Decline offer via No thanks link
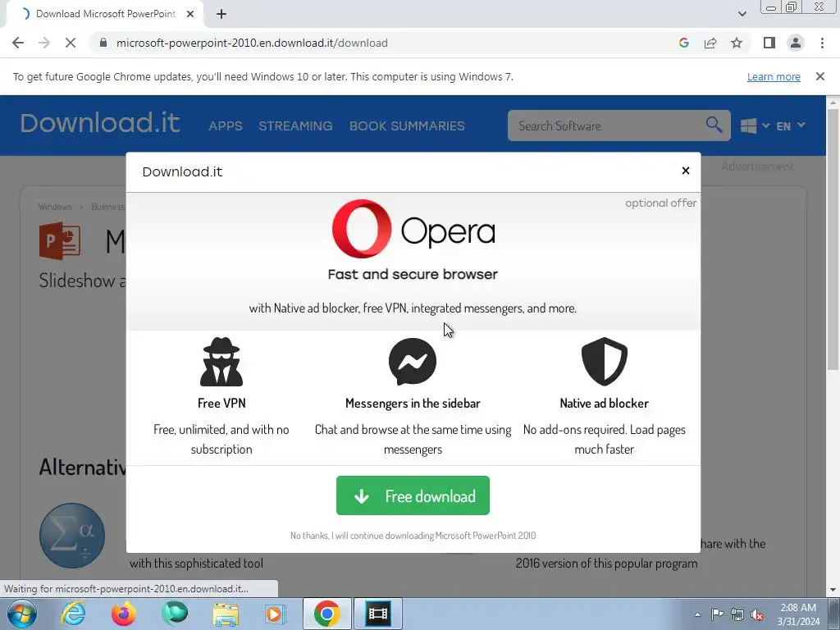 point(413,535)
